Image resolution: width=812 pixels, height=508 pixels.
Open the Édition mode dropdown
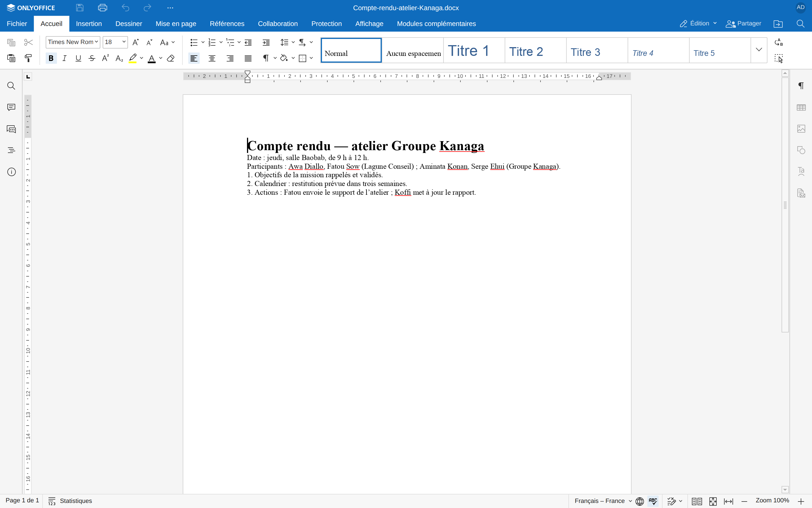(x=698, y=23)
